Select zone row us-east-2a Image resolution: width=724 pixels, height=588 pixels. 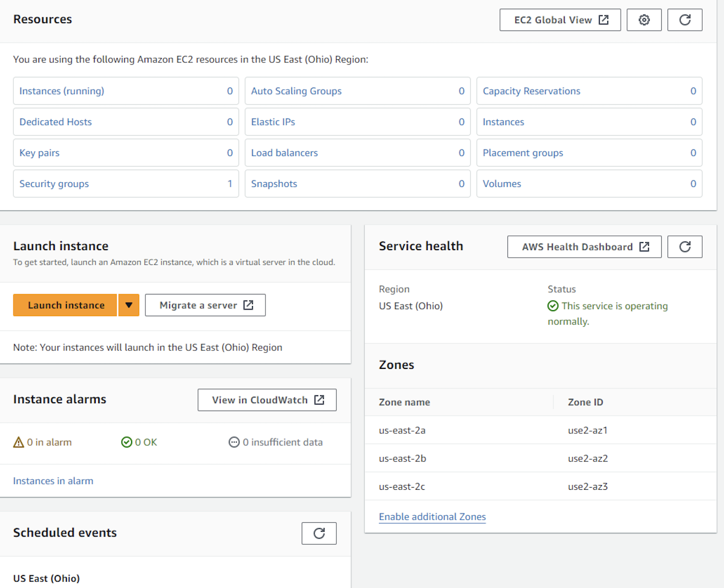click(540, 430)
